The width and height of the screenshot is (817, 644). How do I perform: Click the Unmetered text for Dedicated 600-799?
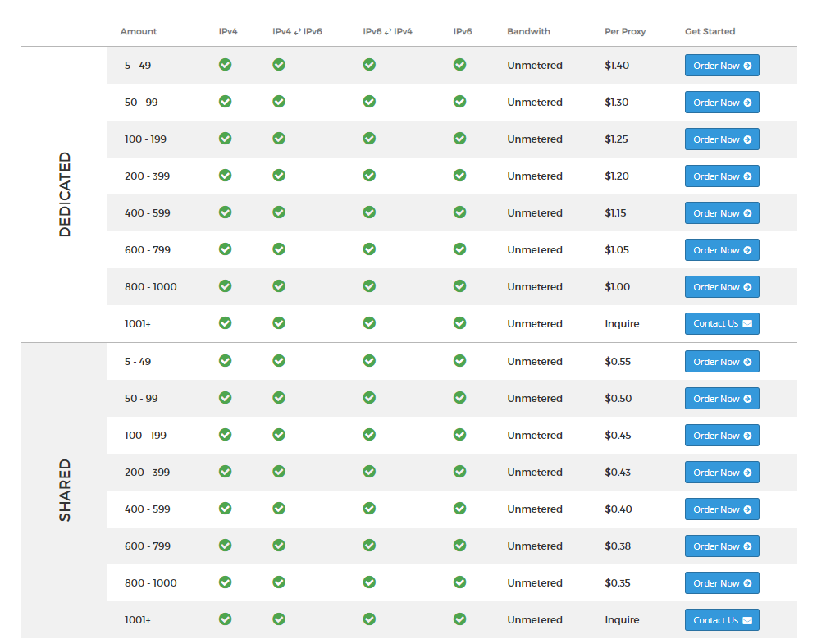point(535,249)
